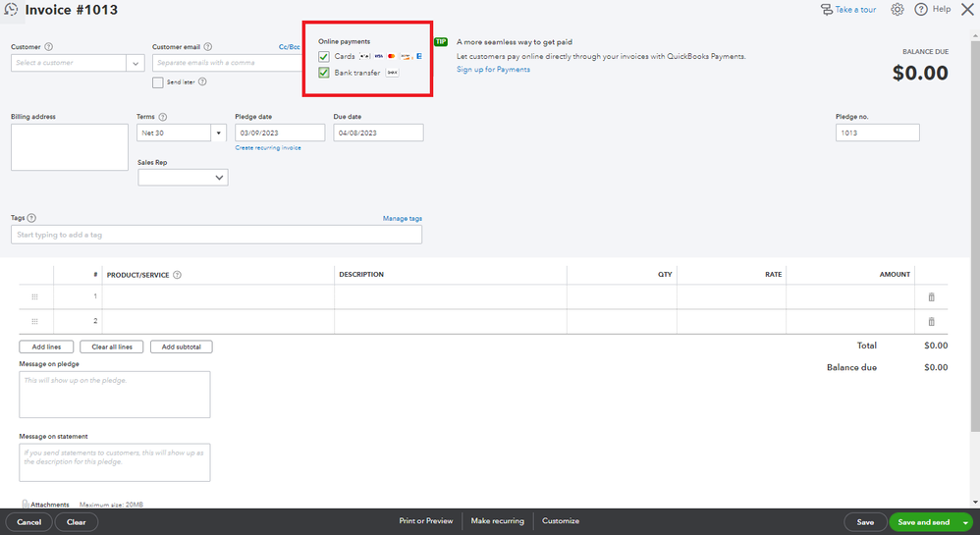Screen dimensions: 980x535
Task: Open the Cc/Bcc link
Action: click(289, 47)
